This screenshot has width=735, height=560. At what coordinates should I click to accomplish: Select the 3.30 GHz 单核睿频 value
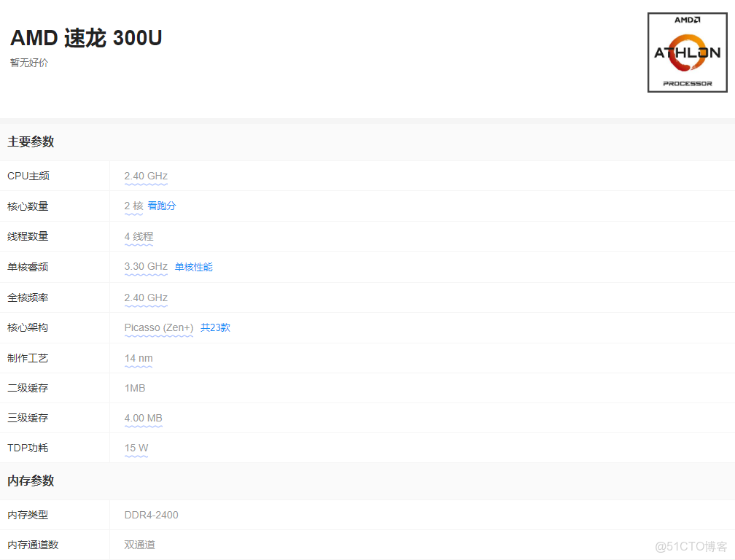[145, 267]
